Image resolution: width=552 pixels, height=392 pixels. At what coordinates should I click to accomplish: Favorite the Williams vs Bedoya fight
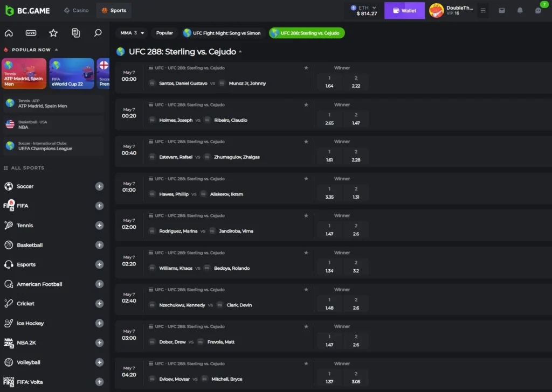[306, 253]
